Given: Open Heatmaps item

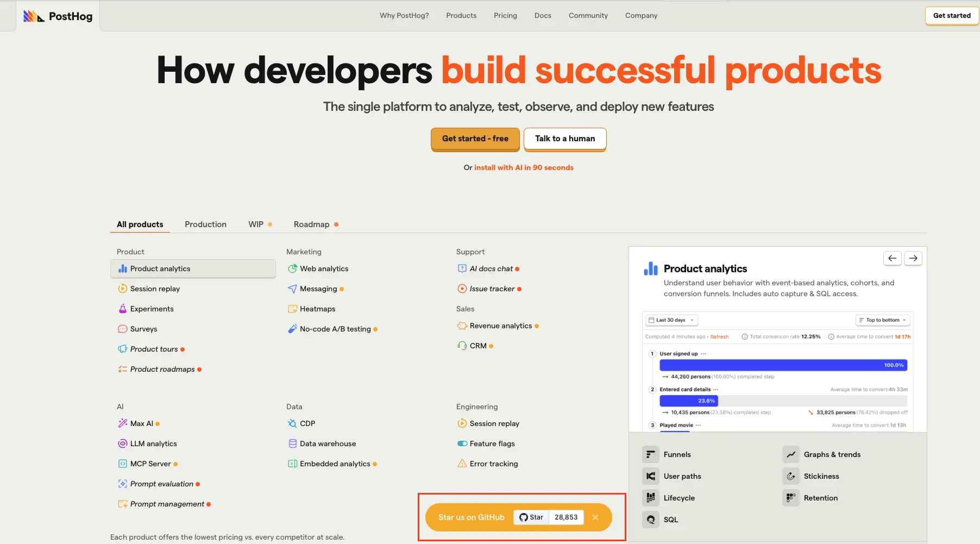Looking at the screenshot, I should tap(311, 309).
